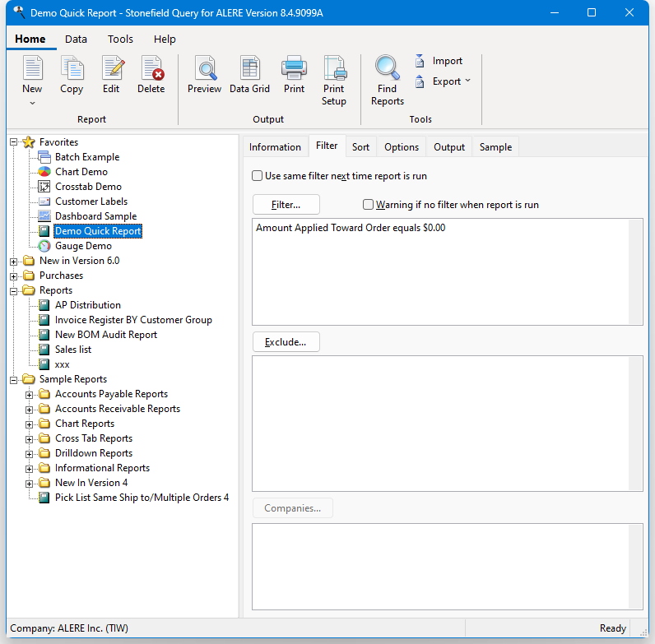Expand Drilldown Reports folder
The width and height of the screenshot is (655, 644).
tap(29, 454)
